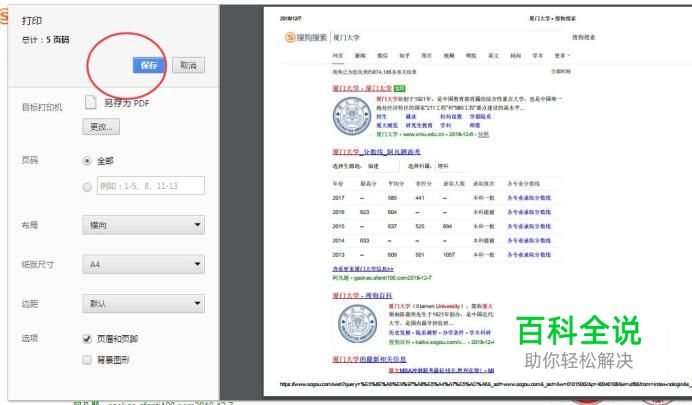This screenshot has height=405, width=692.
Task: Enable the 背景图形 checkbox
Action: click(x=87, y=360)
